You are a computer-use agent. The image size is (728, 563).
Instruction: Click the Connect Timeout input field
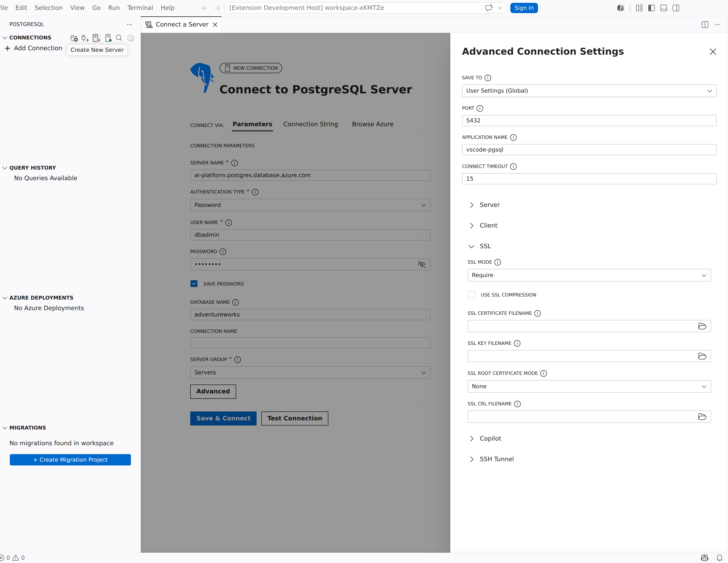(589, 179)
